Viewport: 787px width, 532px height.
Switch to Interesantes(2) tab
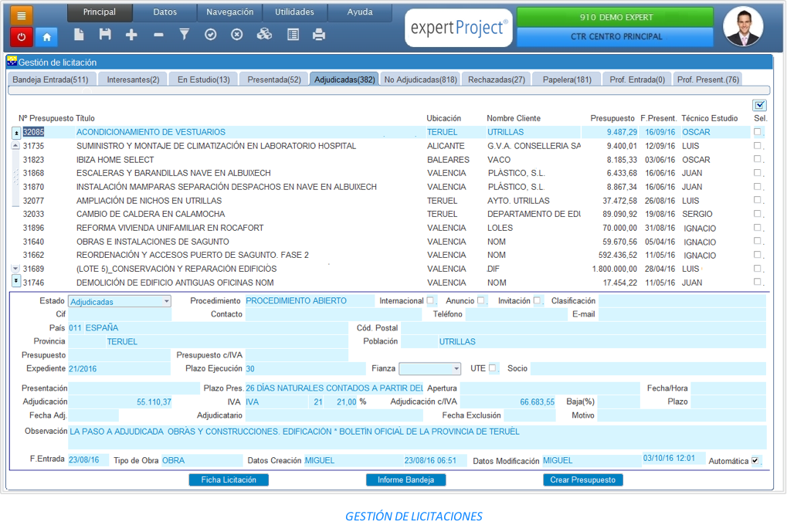tap(133, 80)
